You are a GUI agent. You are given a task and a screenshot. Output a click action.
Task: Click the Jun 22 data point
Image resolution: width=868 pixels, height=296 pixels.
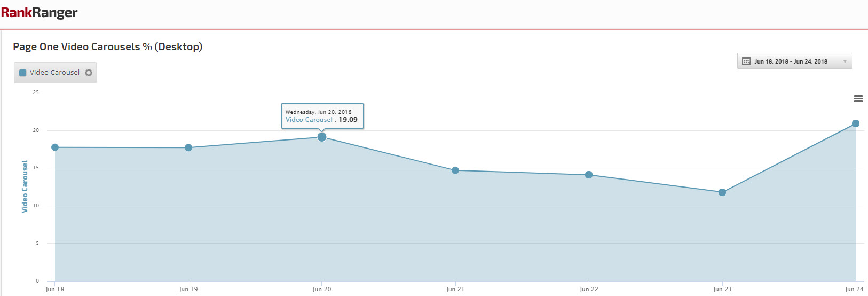pyautogui.click(x=589, y=175)
